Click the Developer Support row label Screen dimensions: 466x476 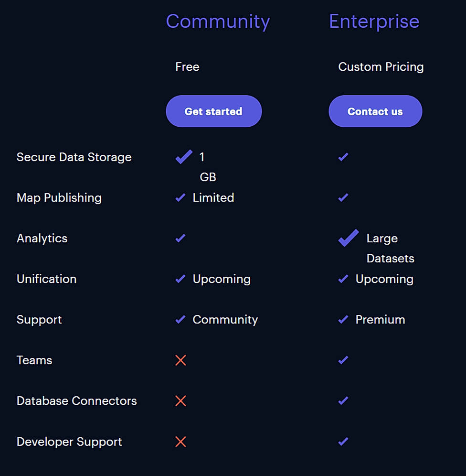click(69, 442)
